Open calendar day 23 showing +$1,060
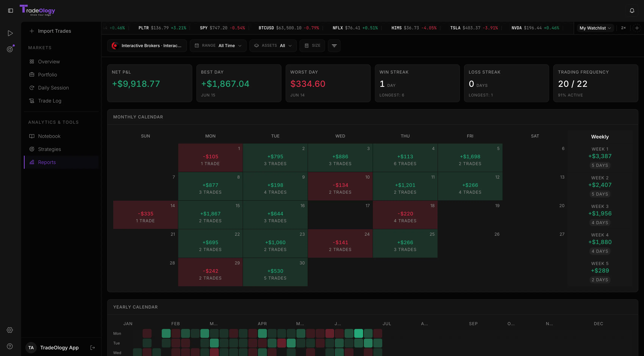The width and height of the screenshot is (644, 356). click(x=275, y=243)
